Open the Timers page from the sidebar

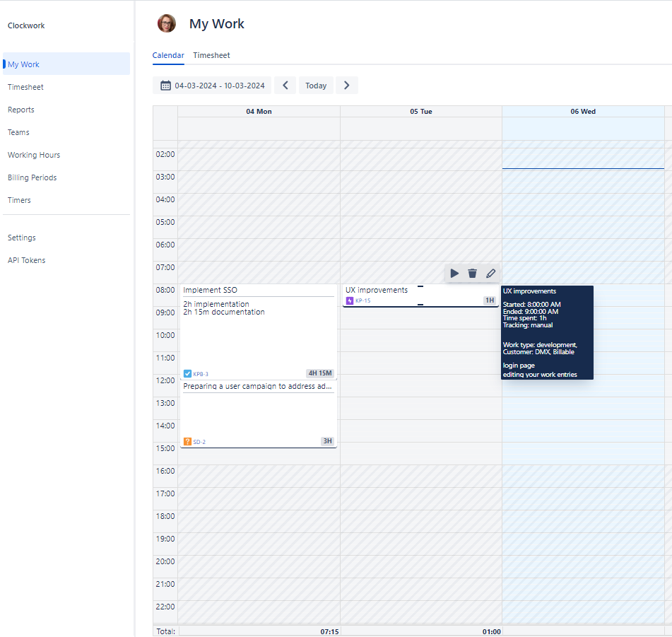click(x=19, y=200)
